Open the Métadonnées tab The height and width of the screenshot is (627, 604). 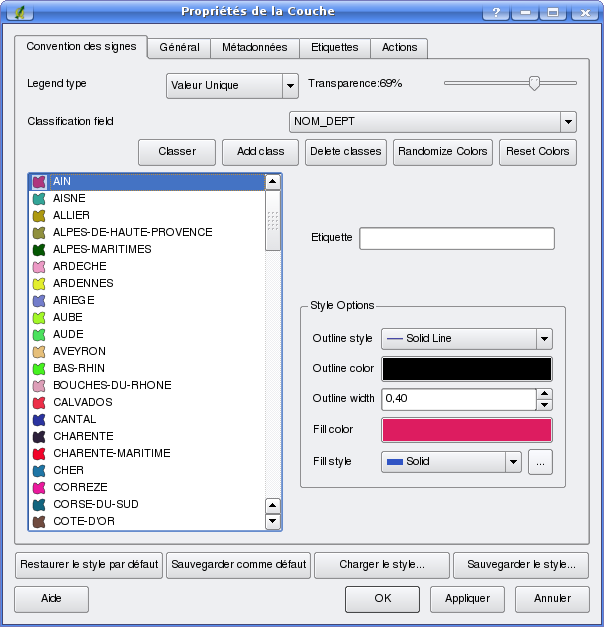pos(255,48)
